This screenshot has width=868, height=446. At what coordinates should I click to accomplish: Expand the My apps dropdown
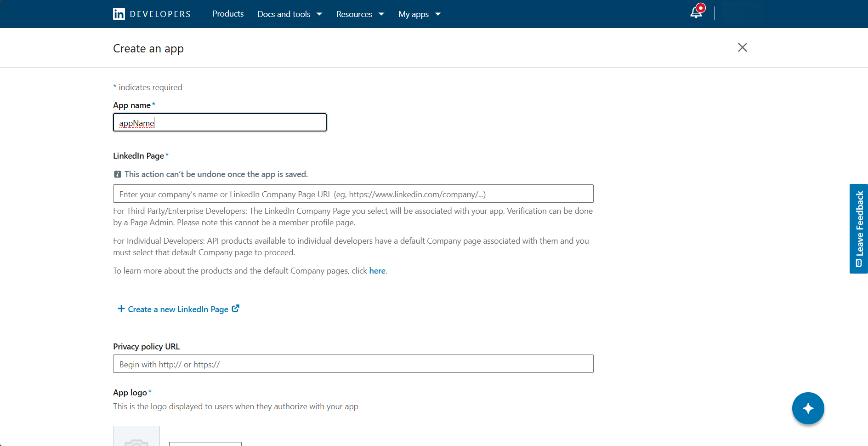[420, 14]
